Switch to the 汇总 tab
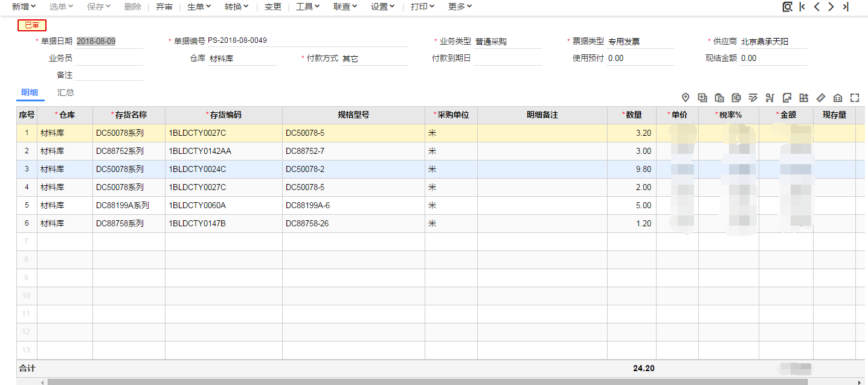 click(66, 93)
